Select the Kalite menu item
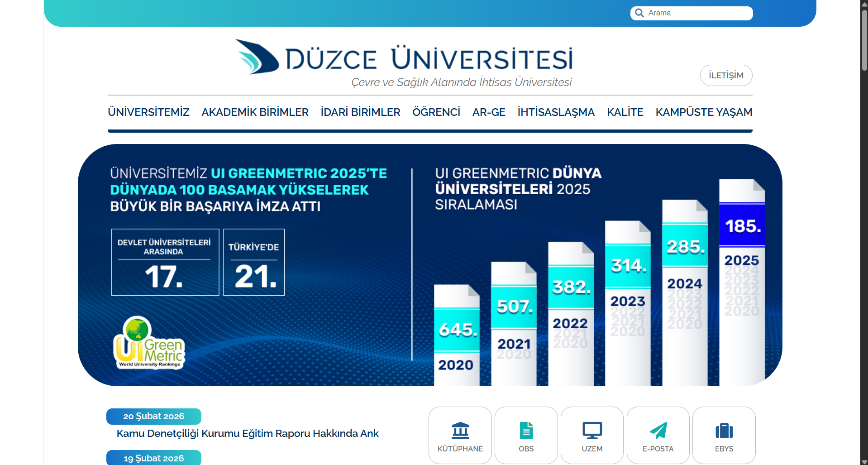This screenshot has height=465, width=868. pos(625,112)
